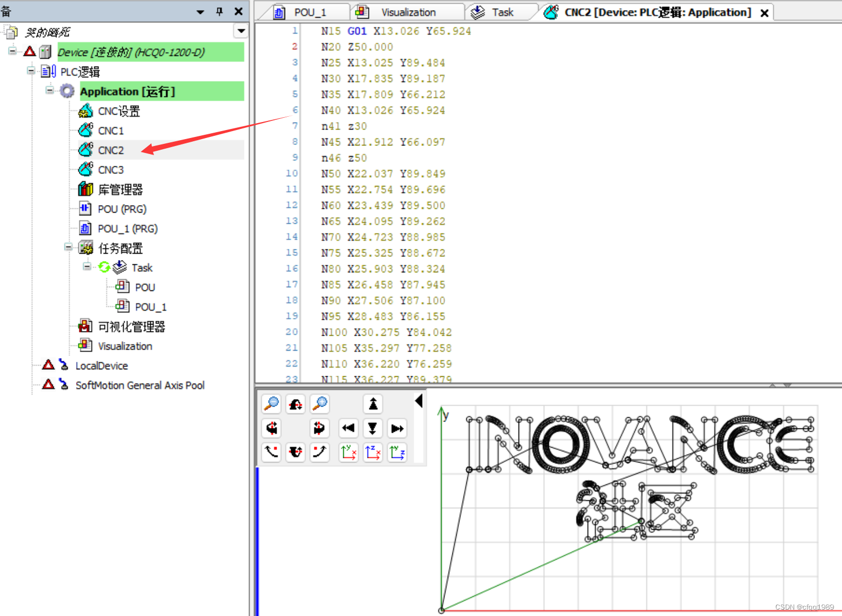Click the tilt counter-clockwise curved arrow icon
The image size is (842, 616).
(x=271, y=452)
